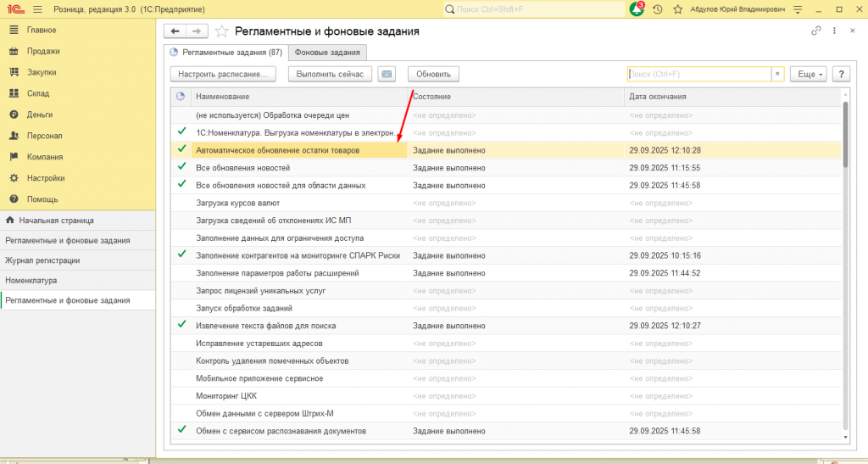
Task: Select row Запуск обработки заданий
Action: point(506,308)
